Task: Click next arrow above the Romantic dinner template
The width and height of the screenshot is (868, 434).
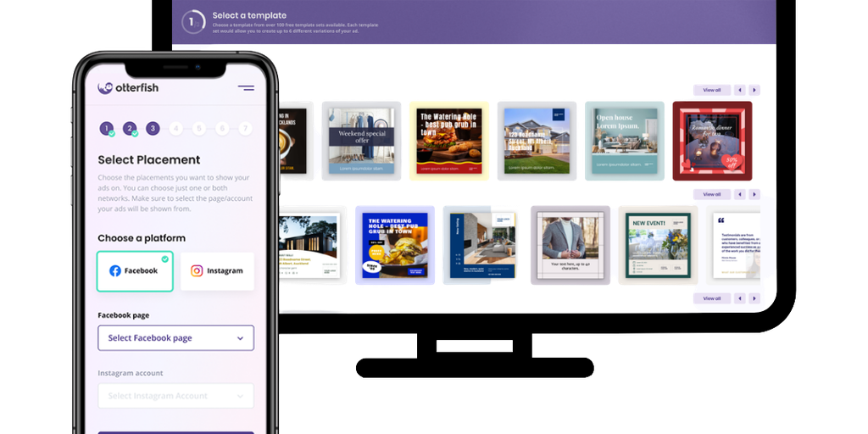Action: coord(754,90)
